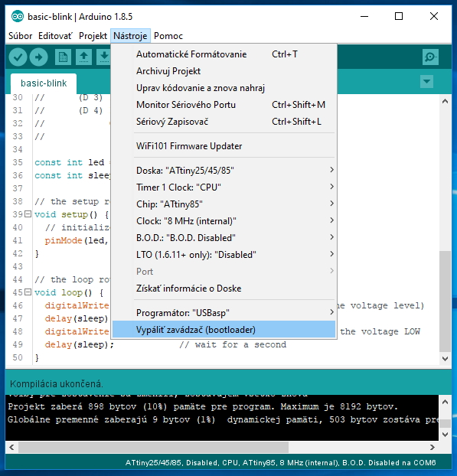Expand the Chip ATtiny85 submenu
The width and height of the screenshot is (457, 476).
234,204
